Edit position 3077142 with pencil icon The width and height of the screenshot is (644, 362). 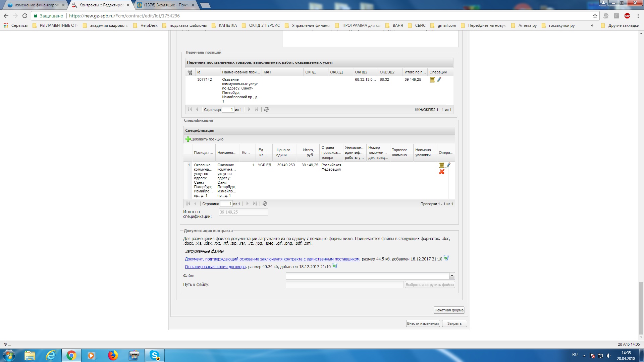click(439, 79)
